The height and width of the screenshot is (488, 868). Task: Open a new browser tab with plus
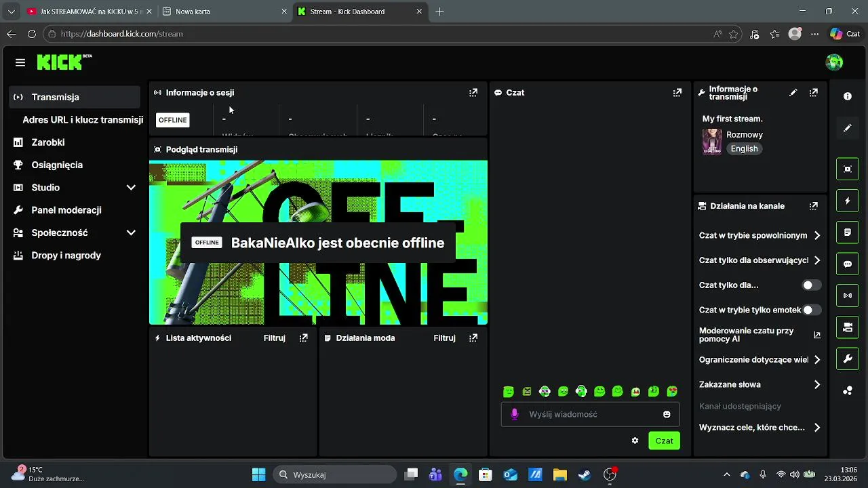pos(439,12)
